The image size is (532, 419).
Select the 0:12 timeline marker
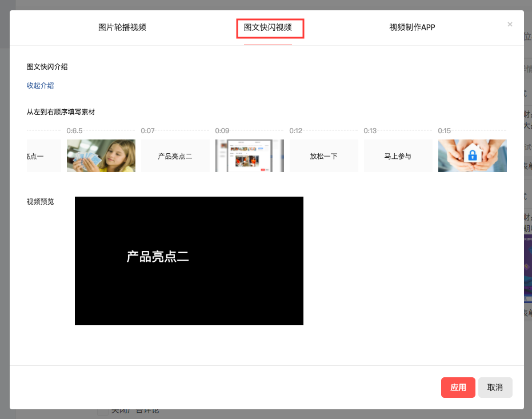tap(296, 131)
